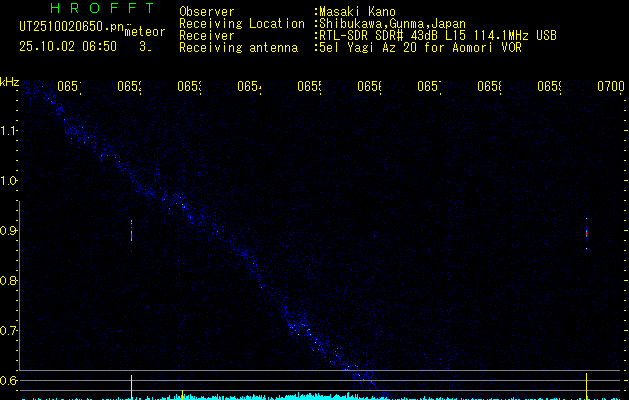Select the location Shibukawa,Gunma,Japan
The width and height of the screenshot is (629, 400).
coord(392,24)
